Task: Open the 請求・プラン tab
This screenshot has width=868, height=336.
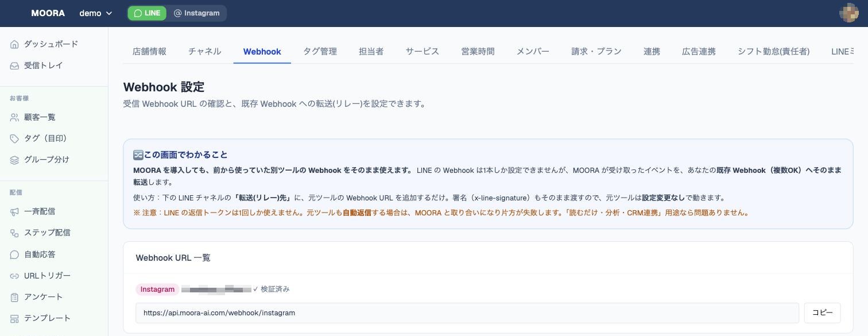Action: (596, 51)
